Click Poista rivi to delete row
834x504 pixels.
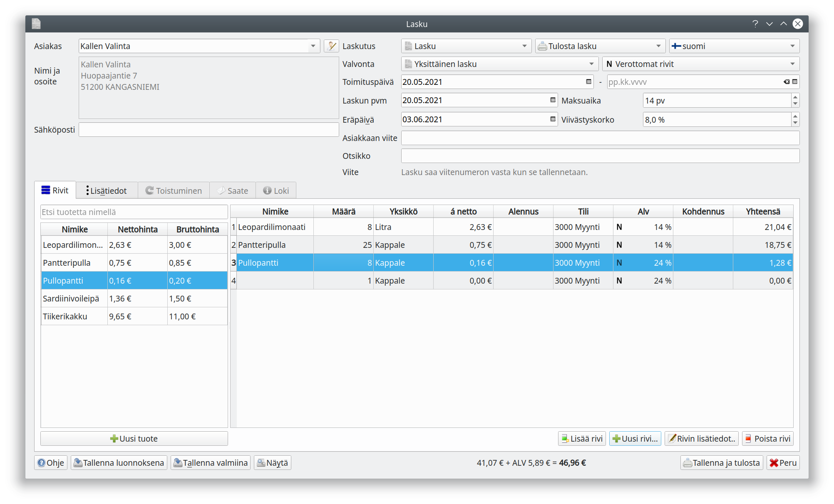(768, 439)
